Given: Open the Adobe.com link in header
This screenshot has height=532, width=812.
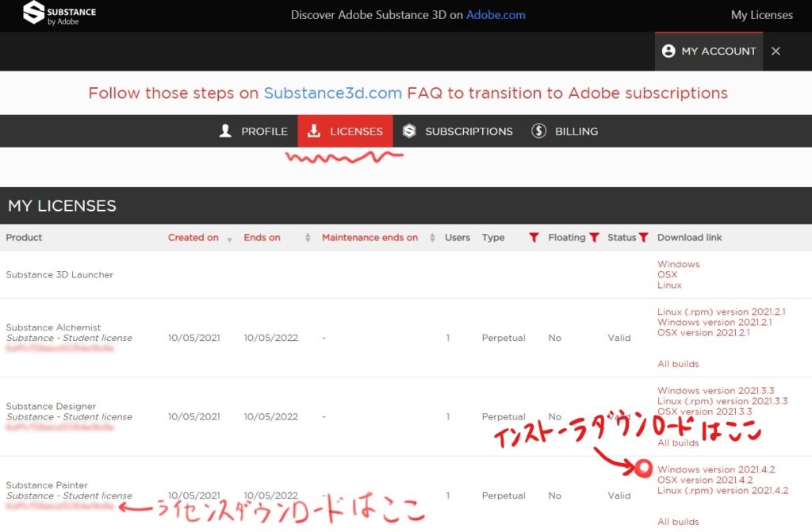Looking at the screenshot, I should (496, 15).
